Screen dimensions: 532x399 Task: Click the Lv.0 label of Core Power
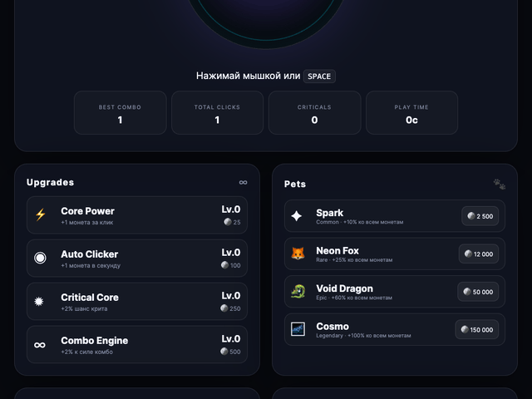coord(231,209)
